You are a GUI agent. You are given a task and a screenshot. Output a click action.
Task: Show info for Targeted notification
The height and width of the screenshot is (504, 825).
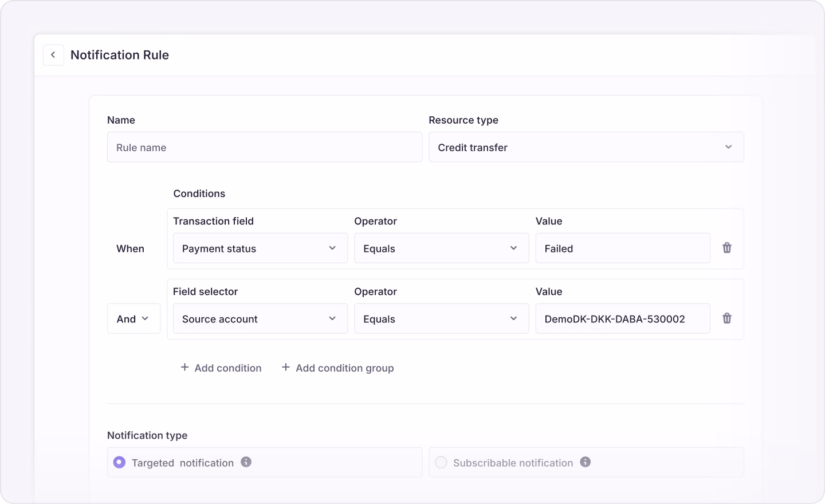click(246, 462)
